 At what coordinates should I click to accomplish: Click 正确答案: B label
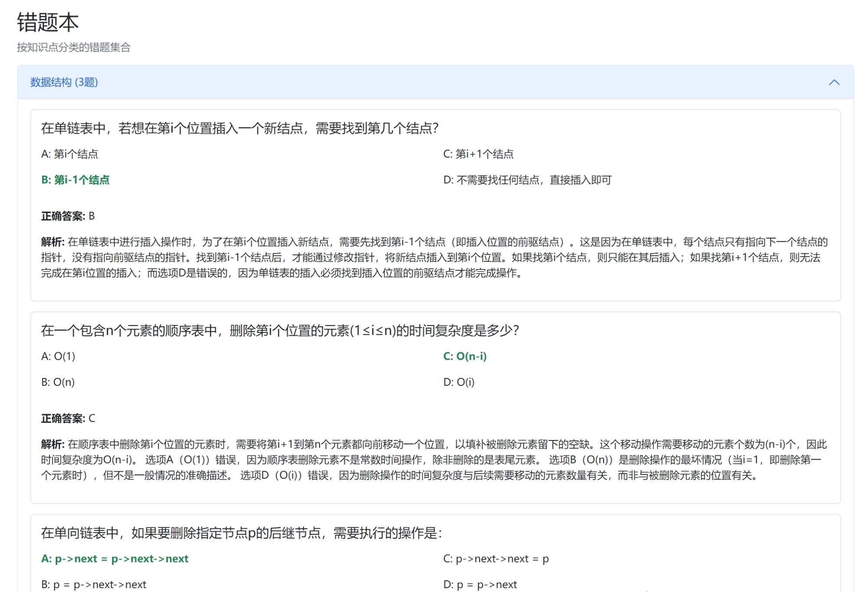click(68, 216)
